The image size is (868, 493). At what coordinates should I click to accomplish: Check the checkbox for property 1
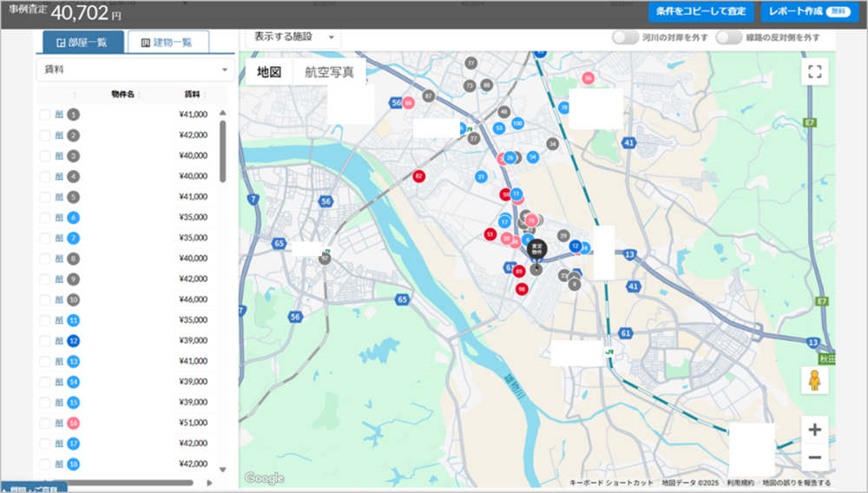[x=44, y=115]
